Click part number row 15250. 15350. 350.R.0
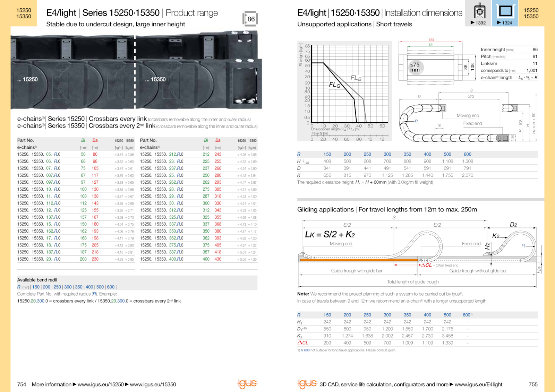 coord(199,231)
